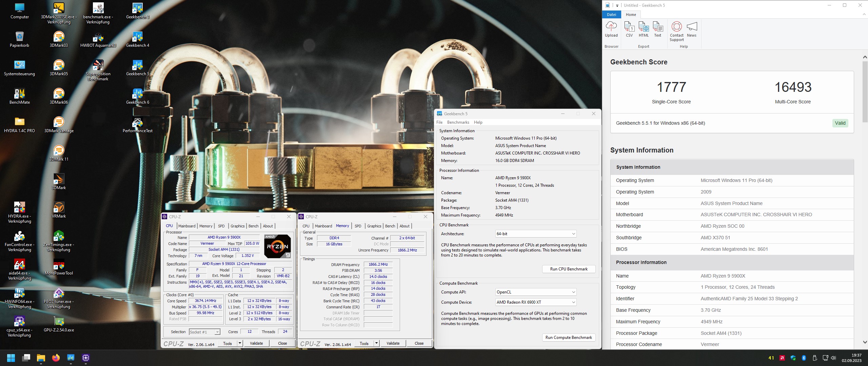Click Close button in CPU-Z Memory window
Viewport: 868px width, 366px height.
pyautogui.click(x=419, y=343)
